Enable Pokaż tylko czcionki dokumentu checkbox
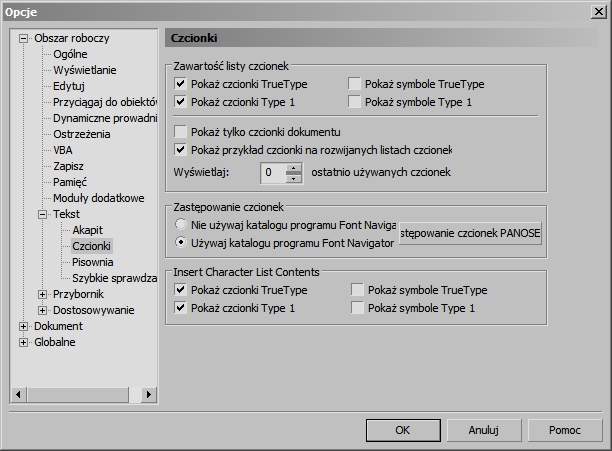612x451 pixels. click(x=181, y=132)
